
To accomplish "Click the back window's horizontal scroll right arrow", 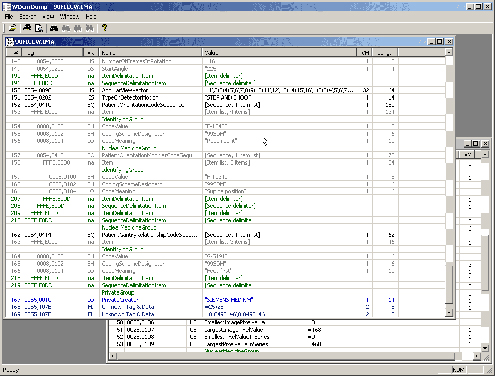I will pyautogui.click(x=477, y=356).
